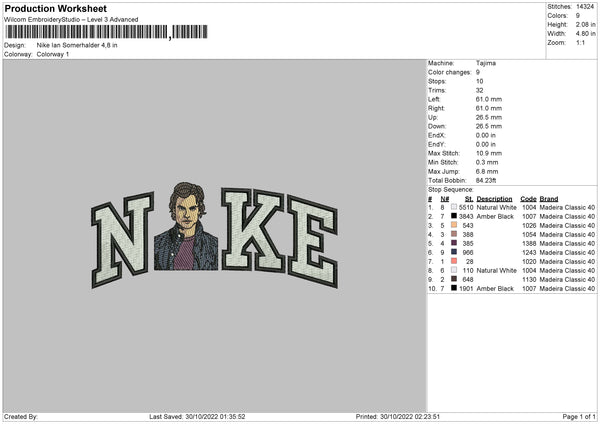This screenshot has width=600, height=424.
Task: Pick the purple swatch for thread code 1388
Action: coord(454,243)
